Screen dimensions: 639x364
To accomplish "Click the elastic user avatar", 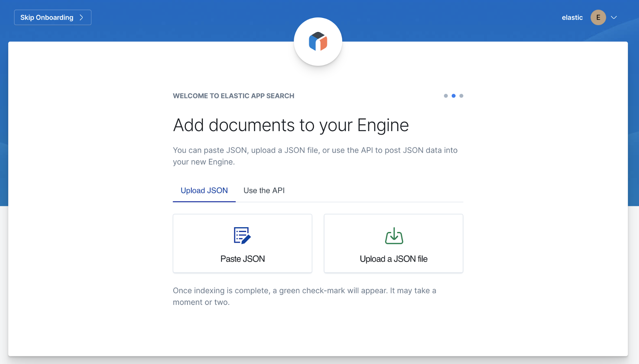I will pos(598,17).
